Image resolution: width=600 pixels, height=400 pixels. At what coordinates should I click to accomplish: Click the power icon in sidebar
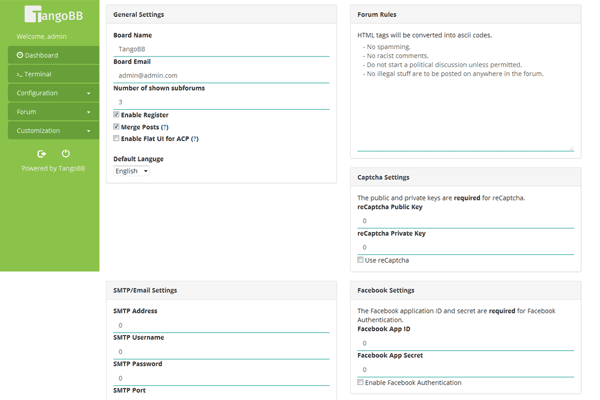(65, 153)
